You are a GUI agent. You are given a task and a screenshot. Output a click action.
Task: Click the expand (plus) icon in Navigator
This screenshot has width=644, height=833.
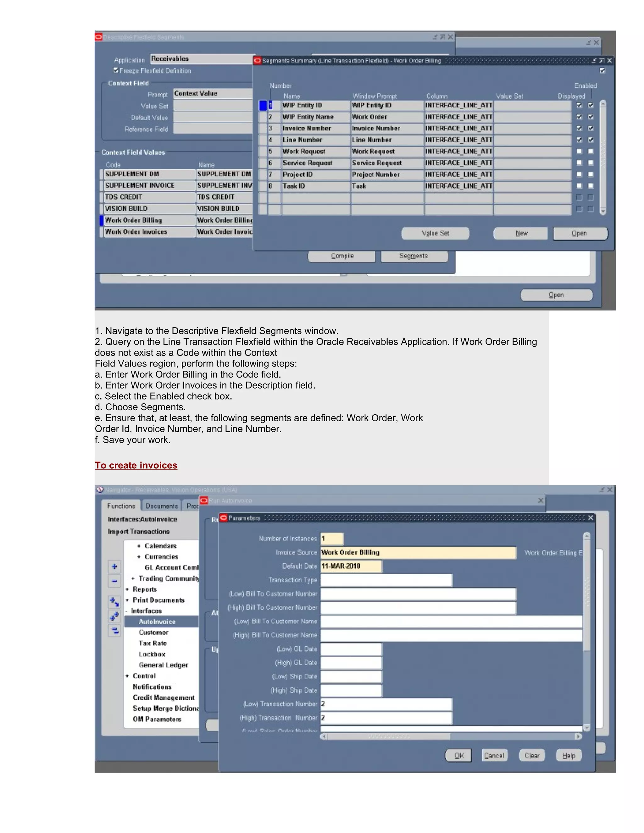click(x=114, y=567)
